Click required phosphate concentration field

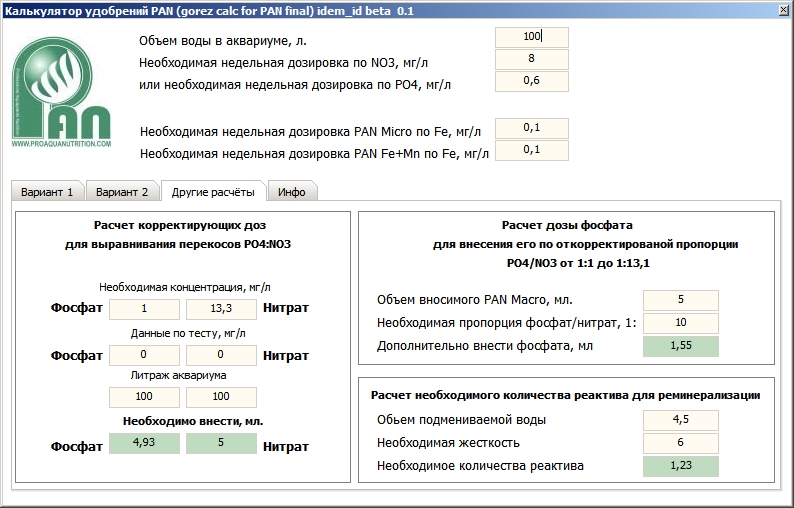click(144, 309)
